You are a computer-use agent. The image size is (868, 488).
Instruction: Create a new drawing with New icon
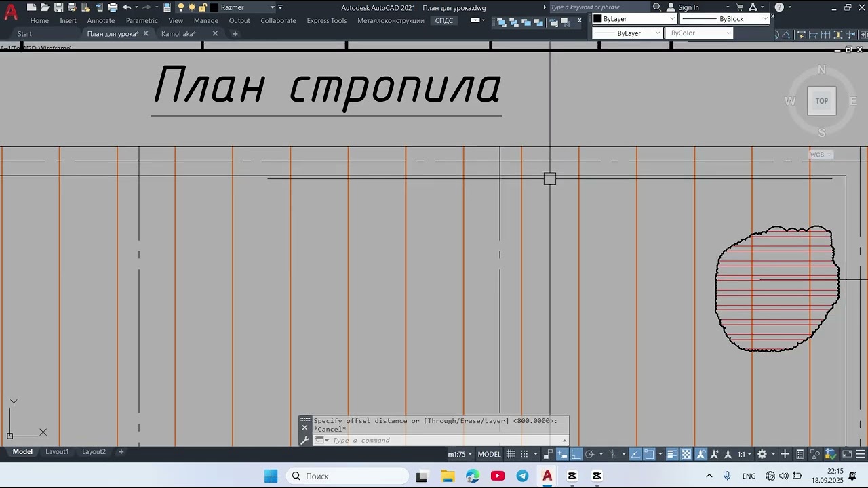[x=31, y=7]
